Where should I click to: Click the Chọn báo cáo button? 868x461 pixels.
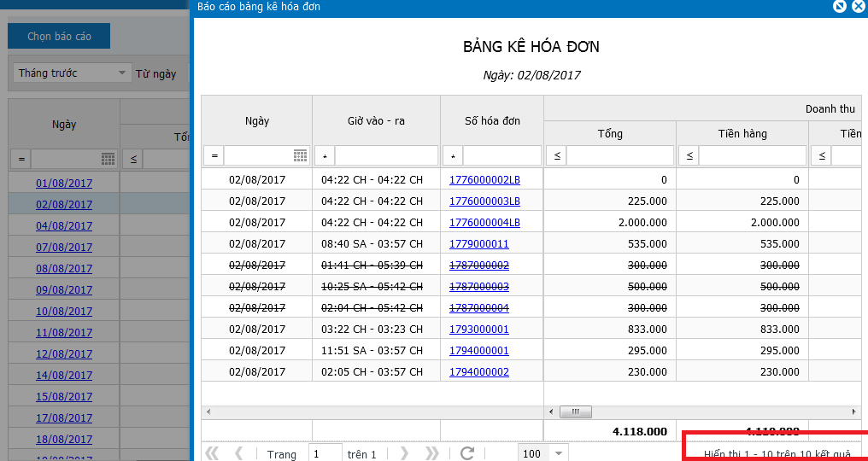(x=59, y=36)
